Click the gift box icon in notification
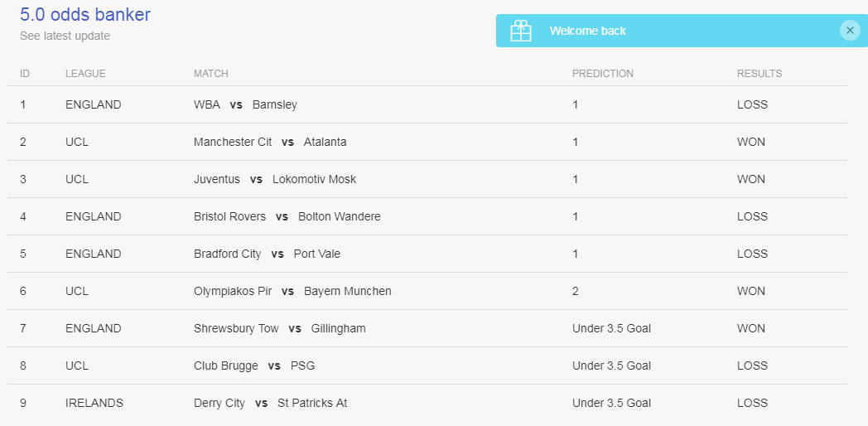The image size is (868, 426). [521, 31]
